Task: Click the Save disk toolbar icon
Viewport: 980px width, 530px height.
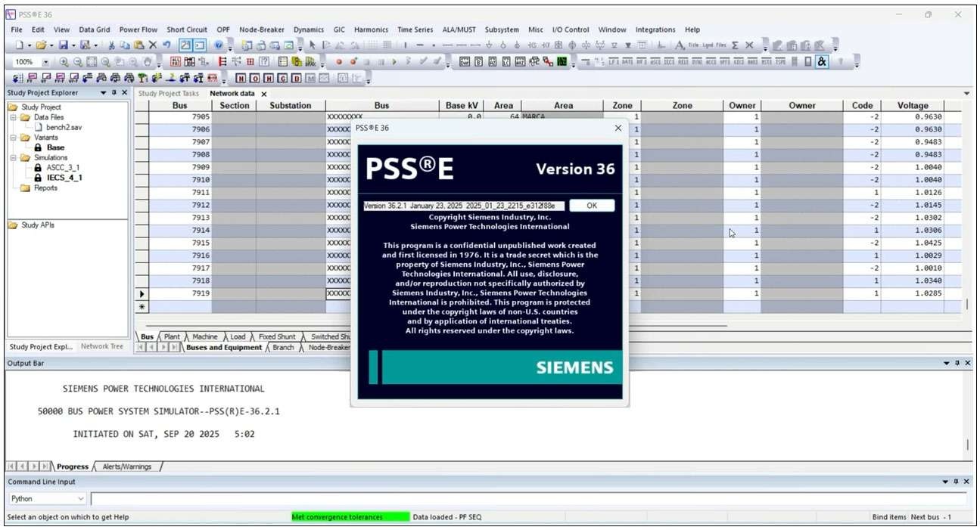Action: pyautogui.click(x=64, y=45)
